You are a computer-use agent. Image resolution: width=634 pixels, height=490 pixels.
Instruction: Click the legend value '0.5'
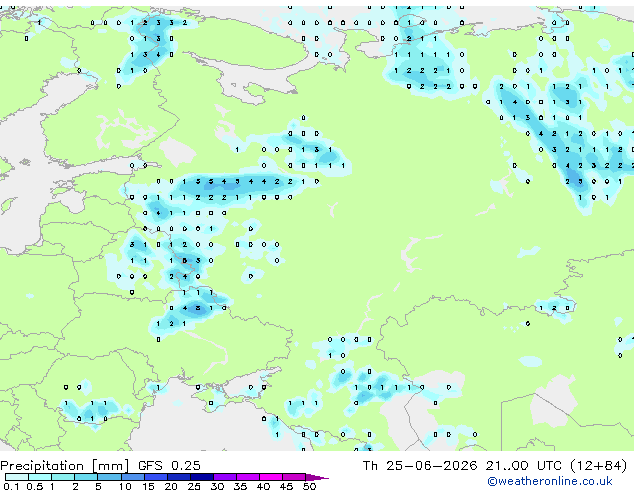click(x=35, y=486)
